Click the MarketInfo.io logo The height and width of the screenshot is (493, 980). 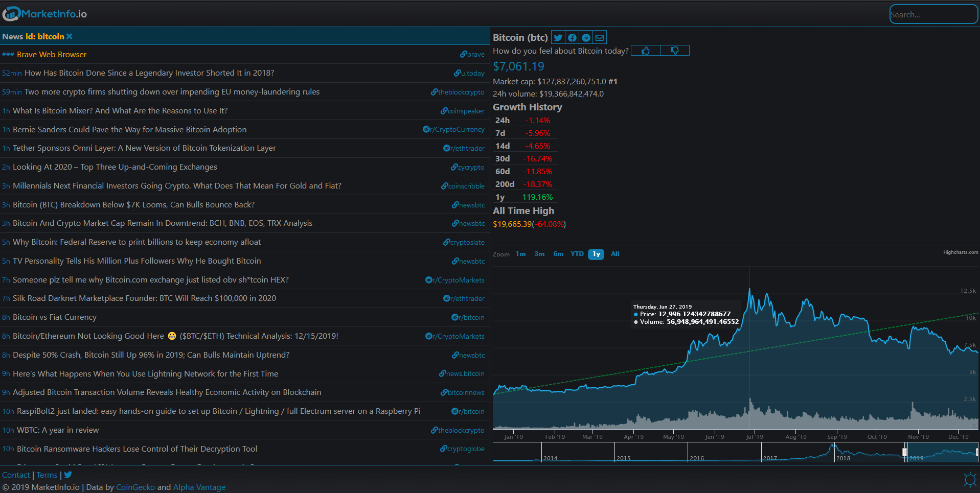pos(44,14)
